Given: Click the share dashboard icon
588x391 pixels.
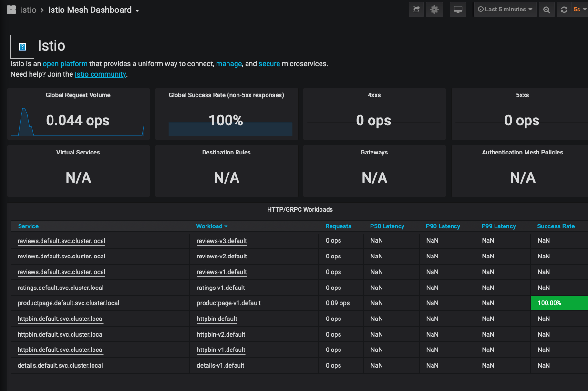Looking at the screenshot, I should click(416, 10).
